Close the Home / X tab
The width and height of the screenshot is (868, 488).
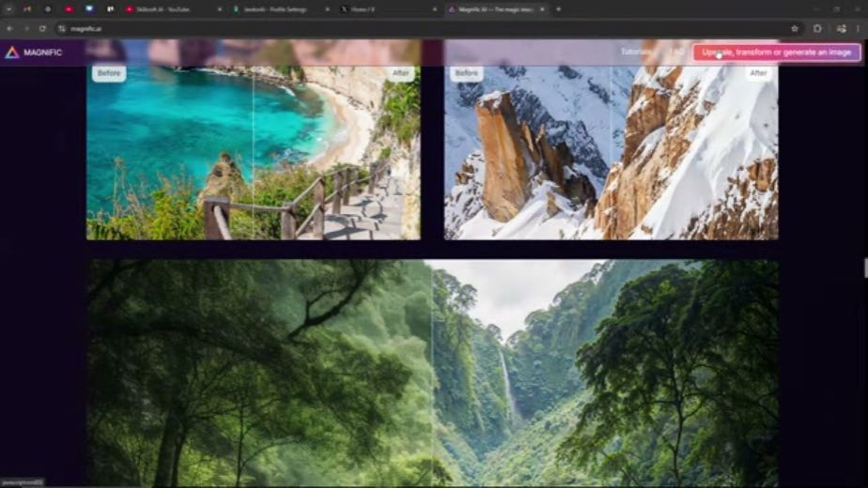click(434, 9)
